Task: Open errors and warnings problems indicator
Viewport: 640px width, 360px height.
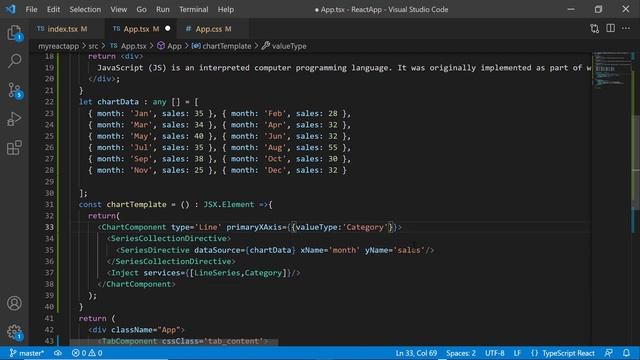Action: coord(87,353)
